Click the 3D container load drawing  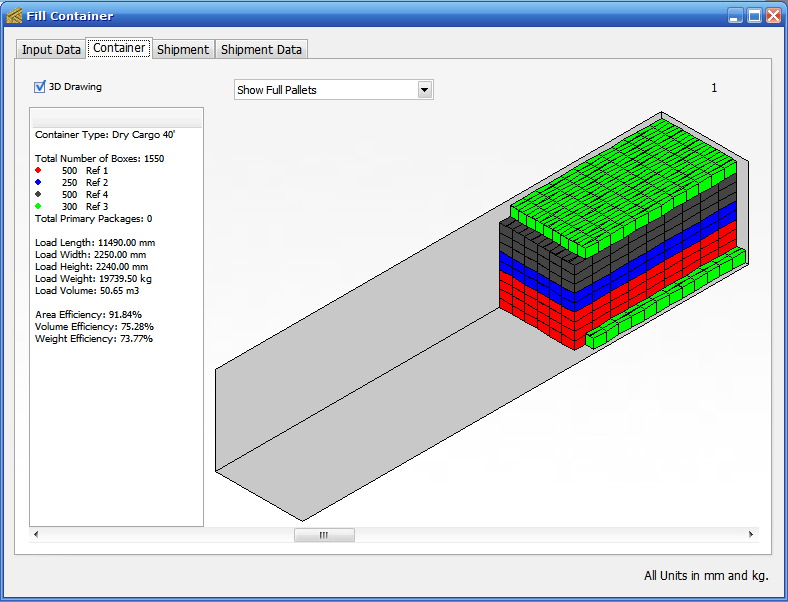click(482, 316)
